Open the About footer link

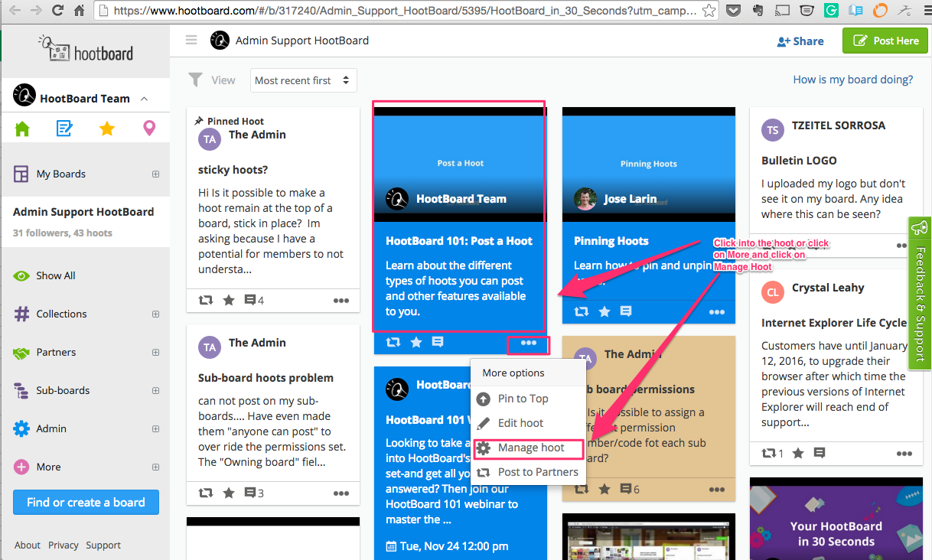[28, 545]
